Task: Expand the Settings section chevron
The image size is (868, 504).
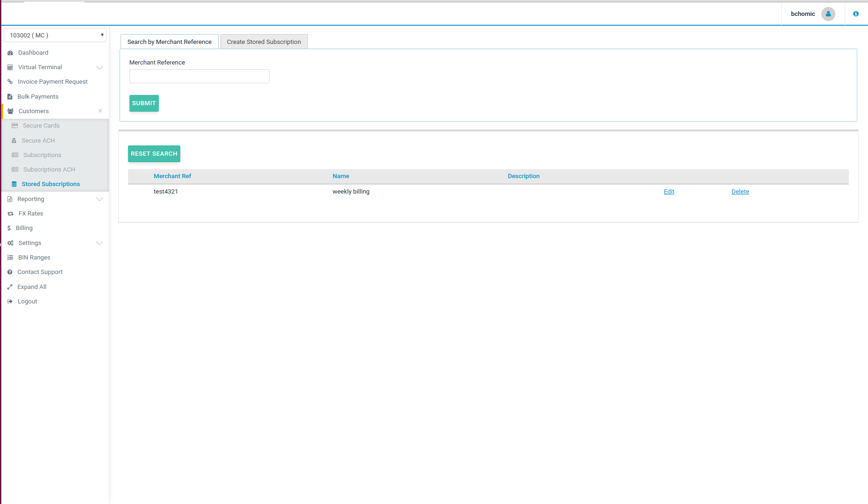Action: pyautogui.click(x=99, y=243)
